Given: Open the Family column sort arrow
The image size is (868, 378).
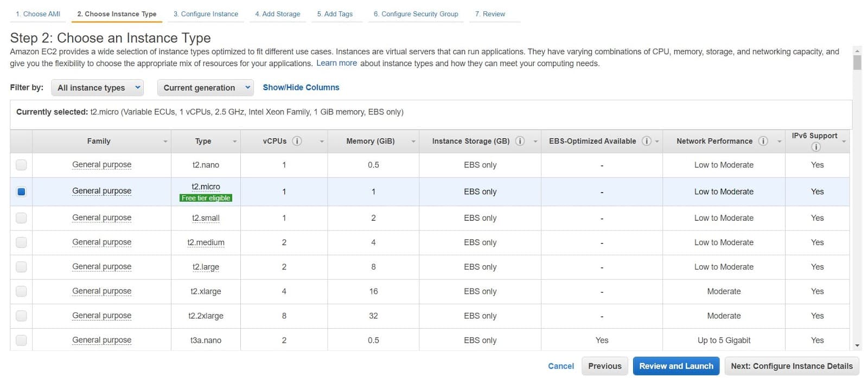Looking at the screenshot, I should tap(165, 142).
